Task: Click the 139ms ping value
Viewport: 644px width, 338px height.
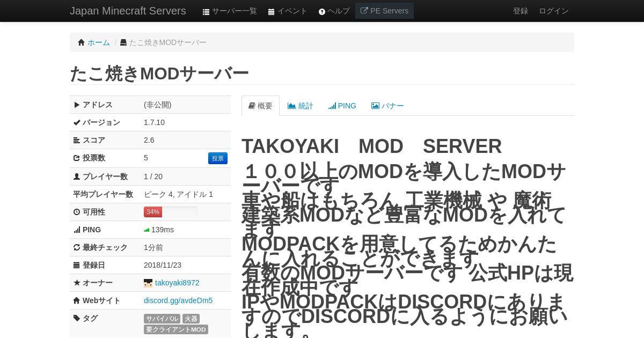Action: pyautogui.click(x=163, y=230)
